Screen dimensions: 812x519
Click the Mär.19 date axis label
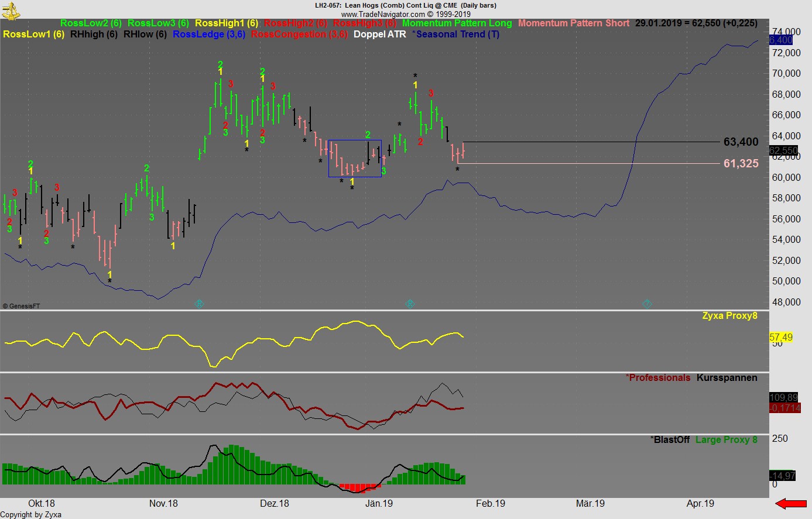point(590,504)
